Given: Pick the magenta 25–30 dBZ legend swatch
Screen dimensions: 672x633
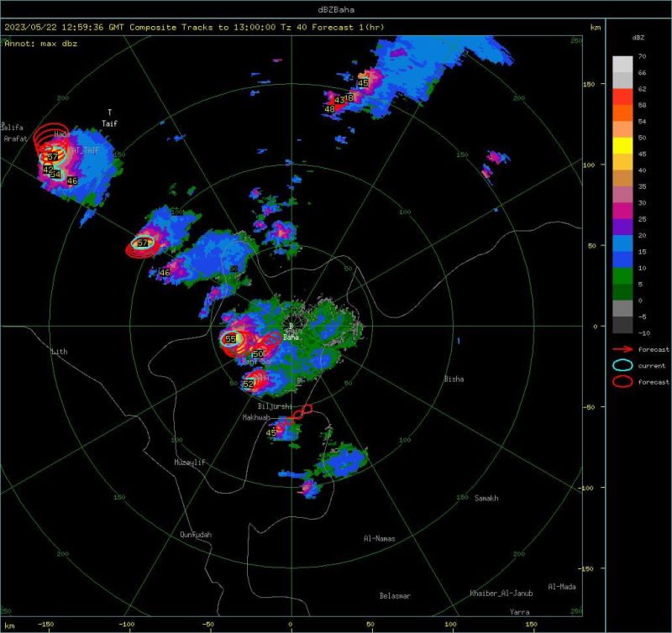Looking at the screenshot, I should pos(622,211).
